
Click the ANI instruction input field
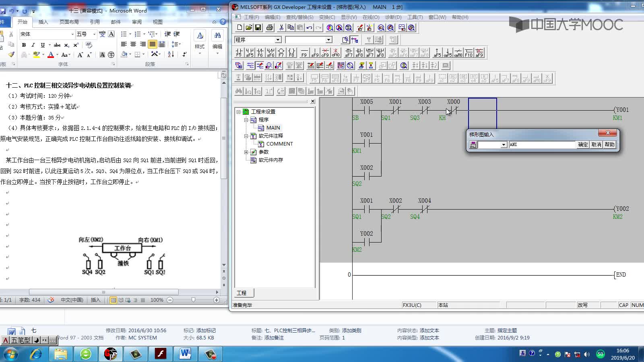click(x=542, y=145)
